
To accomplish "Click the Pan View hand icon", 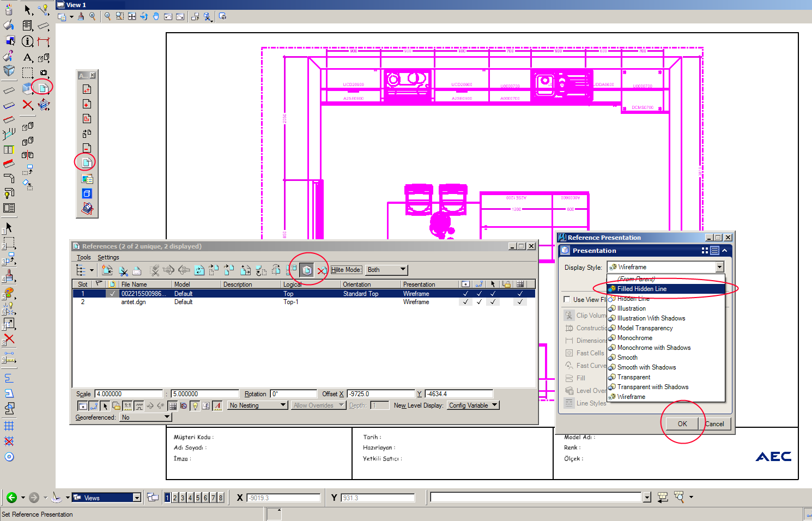I will click(156, 16).
